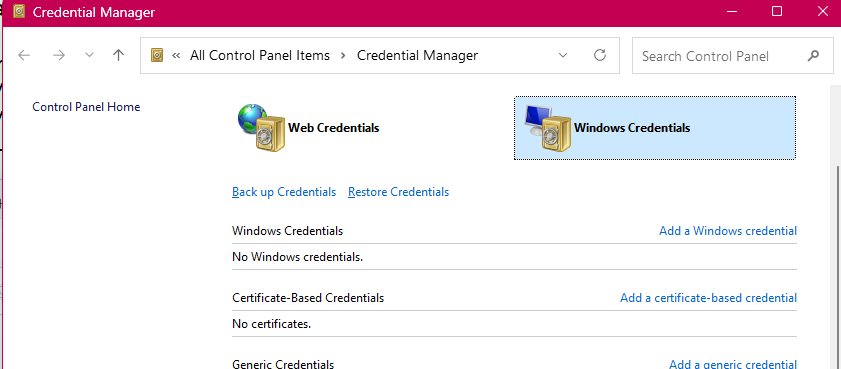841x369 pixels.
Task: Close the Credential Manager window
Action: [822, 11]
